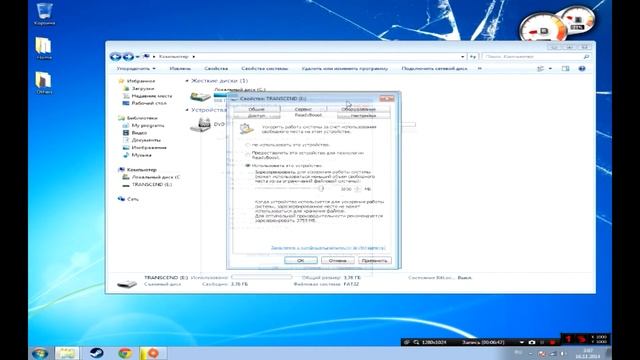
Task: Open Explorer help with the question mark icon
Action: tap(582, 69)
